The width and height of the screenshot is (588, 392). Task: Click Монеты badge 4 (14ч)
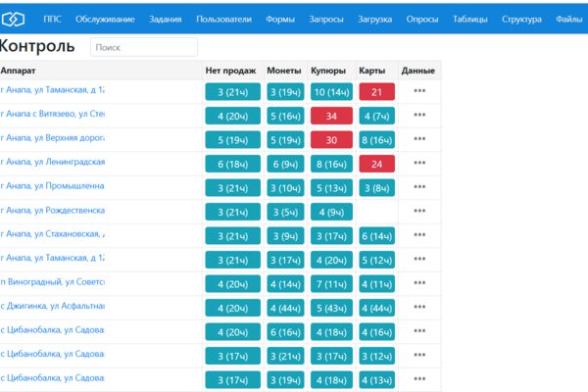[x=285, y=284]
